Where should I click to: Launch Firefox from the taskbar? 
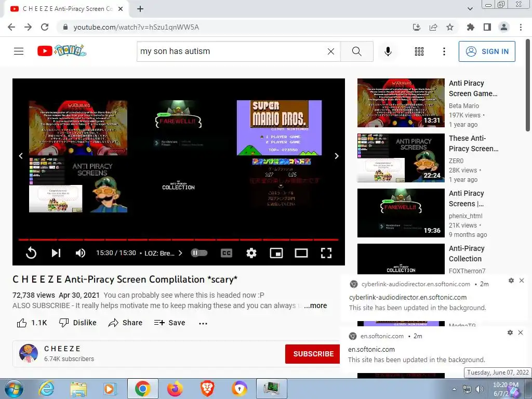pos(175,389)
